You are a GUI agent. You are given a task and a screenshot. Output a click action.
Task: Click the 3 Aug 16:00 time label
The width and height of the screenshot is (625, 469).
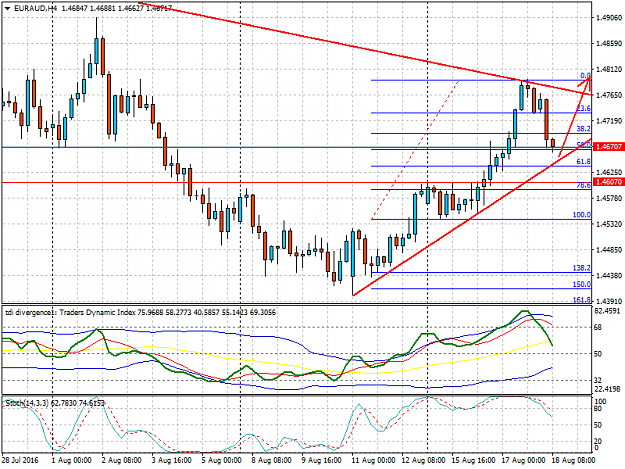pos(171,460)
